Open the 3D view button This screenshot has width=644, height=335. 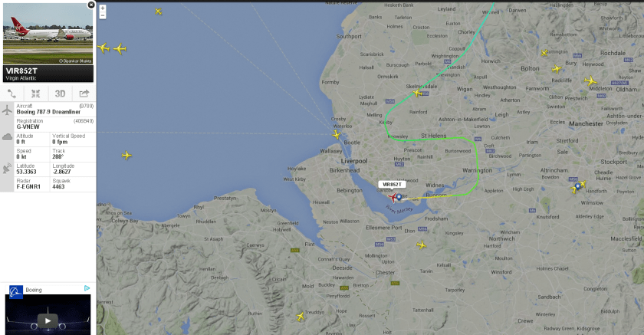60,94
